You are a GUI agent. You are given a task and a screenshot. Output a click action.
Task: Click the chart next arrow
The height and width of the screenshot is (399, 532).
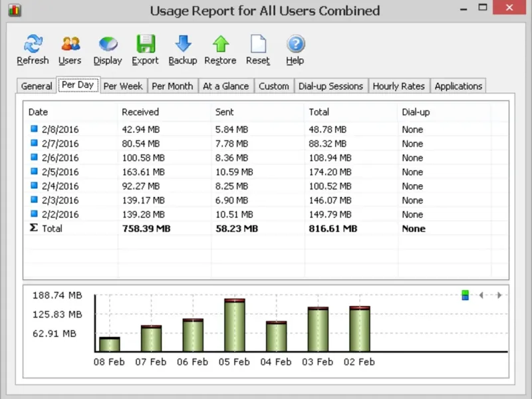[x=499, y=295]
